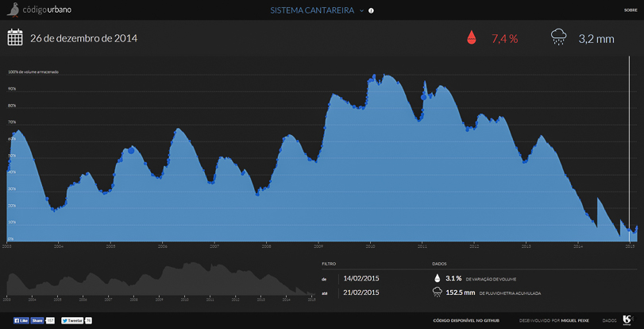The image size is (644, 329).
Task: Click the white drop icon for volume variation
Action: (x=436, y=278)
